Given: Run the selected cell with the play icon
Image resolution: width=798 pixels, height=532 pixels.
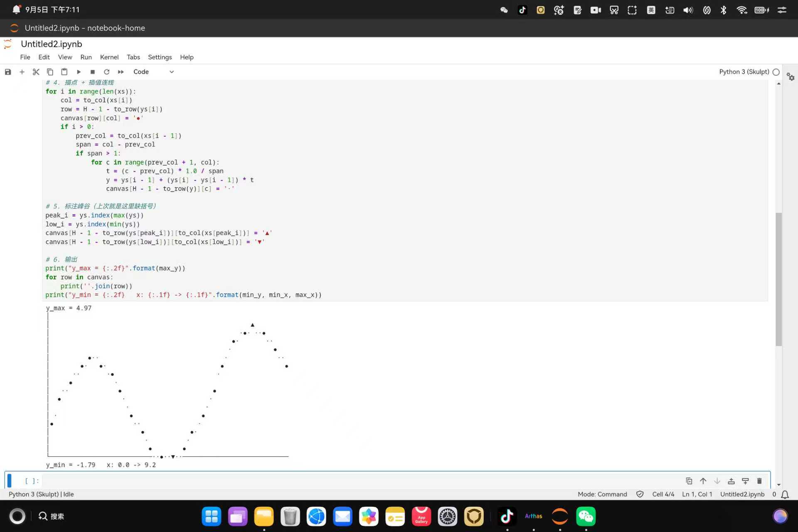Looking at the screenshot, I should click(x=79, y=72).
